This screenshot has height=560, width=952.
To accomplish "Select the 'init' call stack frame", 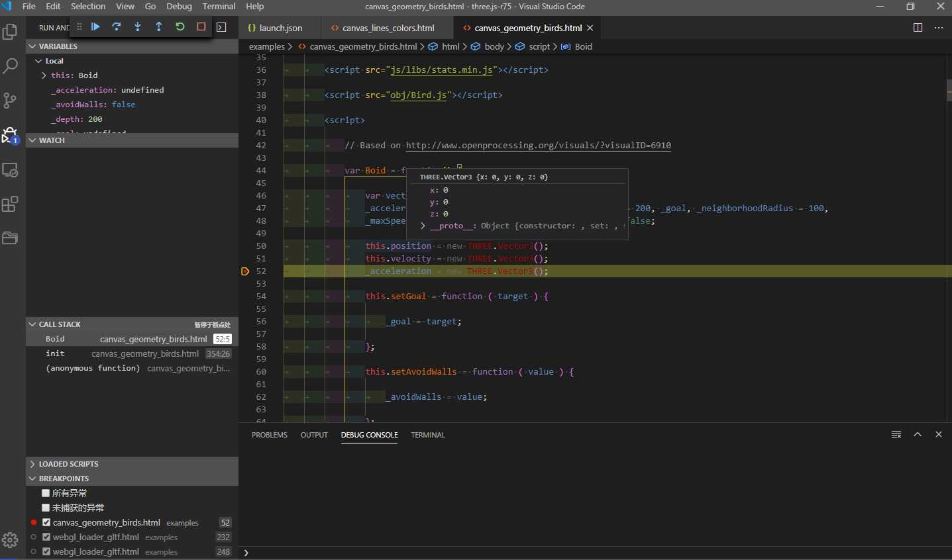I will click(x=132, y=353).
